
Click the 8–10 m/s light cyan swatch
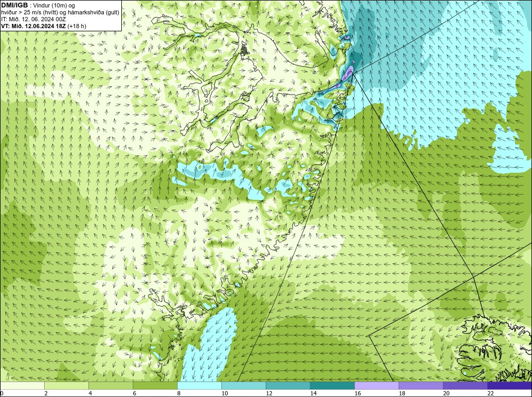199,386
